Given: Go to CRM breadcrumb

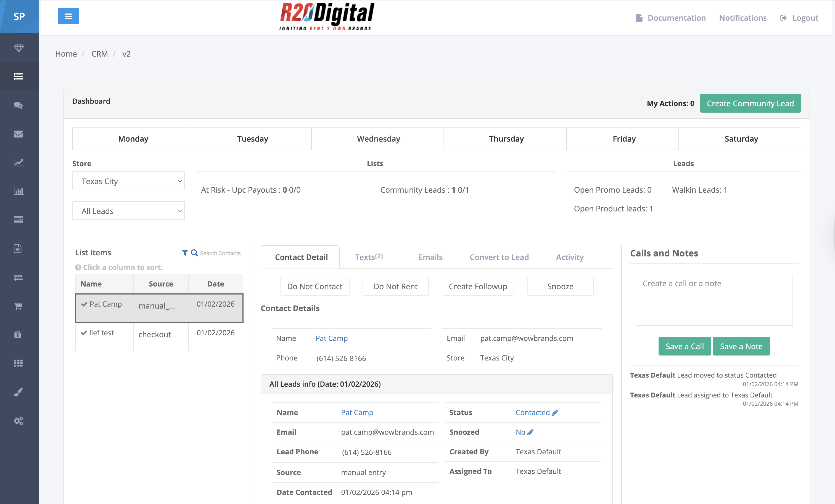Looking at the screenshot, I should point(100,54).
